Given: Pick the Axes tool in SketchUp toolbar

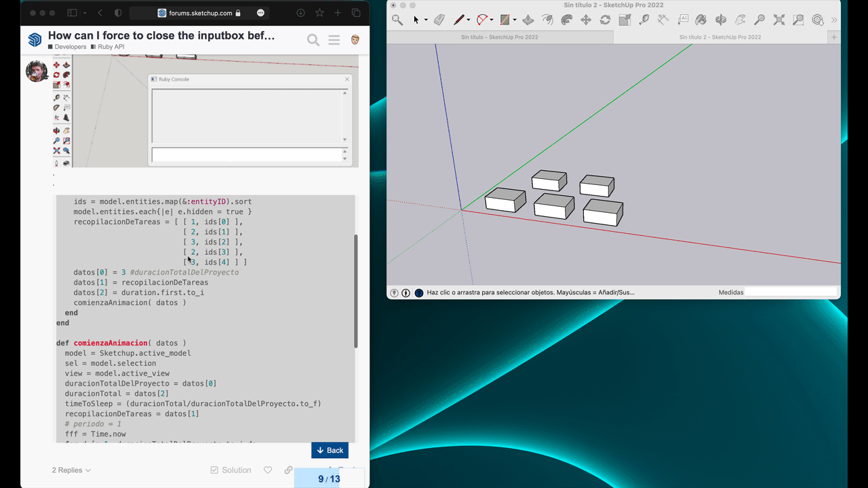Looking at the screenshot, I should click(663, 20).
